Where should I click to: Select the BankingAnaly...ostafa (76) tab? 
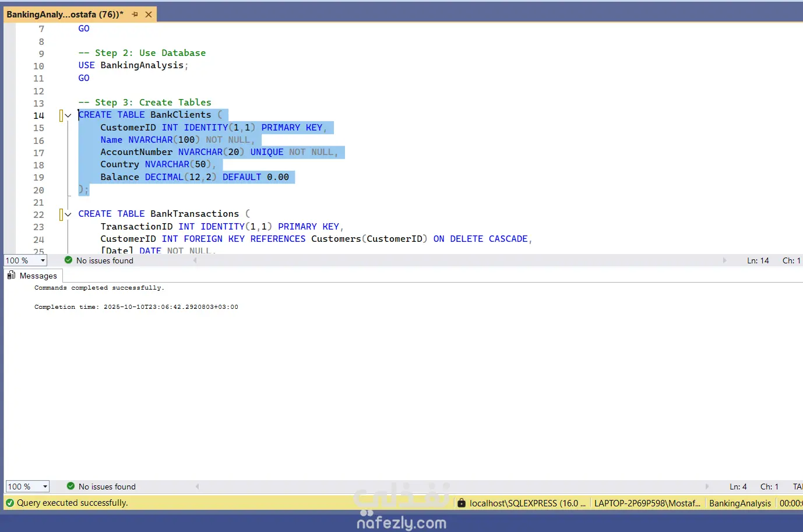coord(65,15)
